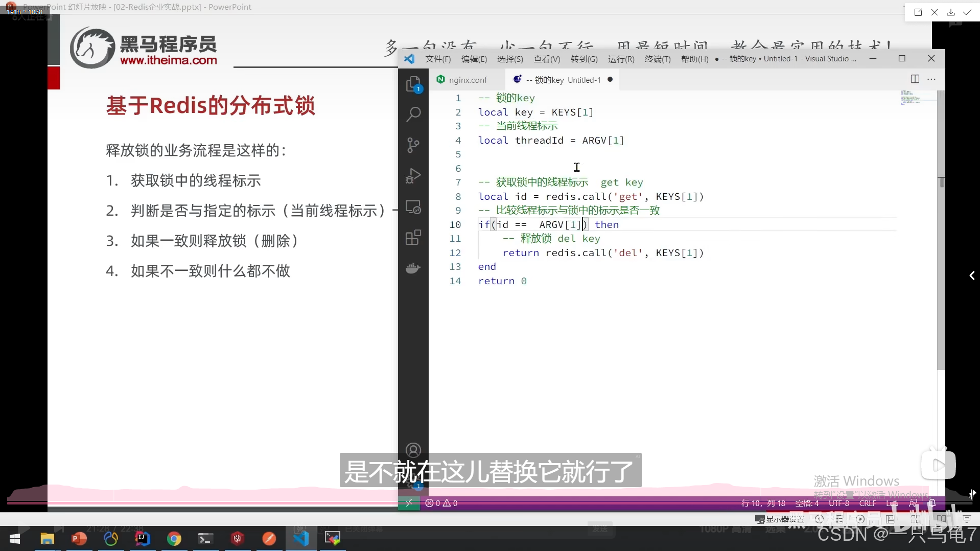The height and width of the screenshot is (551, 980).
Task: Open Google Chrome from taskbar
Action: coord(174,539)
